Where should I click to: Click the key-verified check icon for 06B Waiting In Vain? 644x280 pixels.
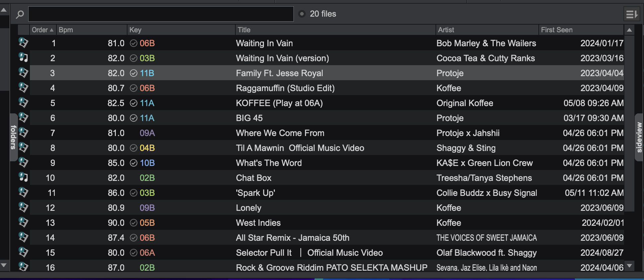click(133, 43)
